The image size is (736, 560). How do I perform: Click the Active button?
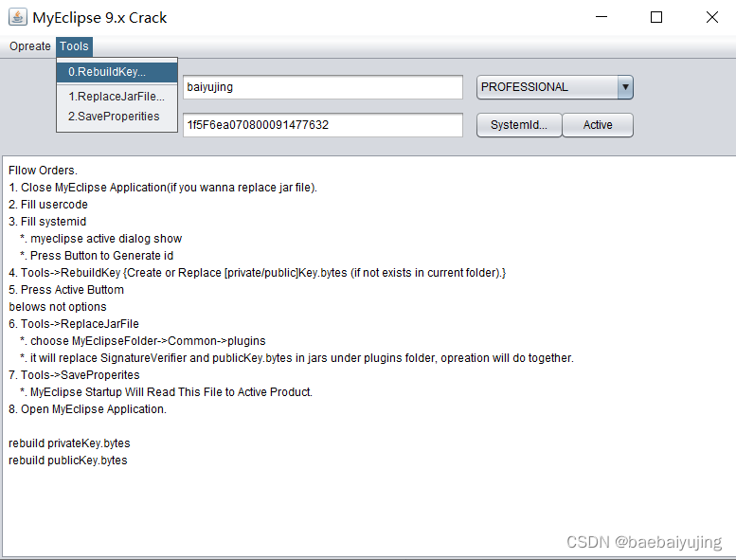coord(598,125)
